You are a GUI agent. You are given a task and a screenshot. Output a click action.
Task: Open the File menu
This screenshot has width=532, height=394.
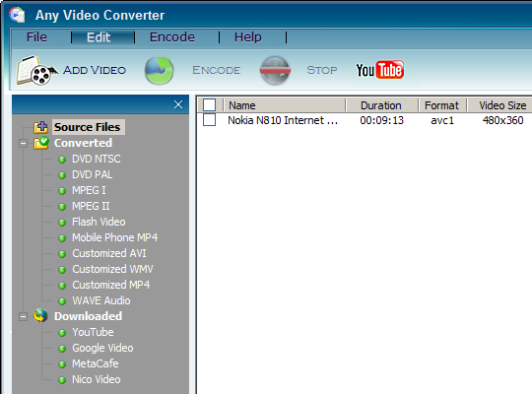(x=36, y=37)
